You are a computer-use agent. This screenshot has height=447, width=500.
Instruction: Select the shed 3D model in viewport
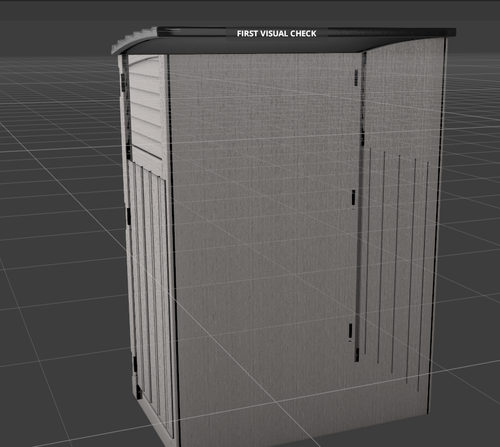[x=283, y=237]
